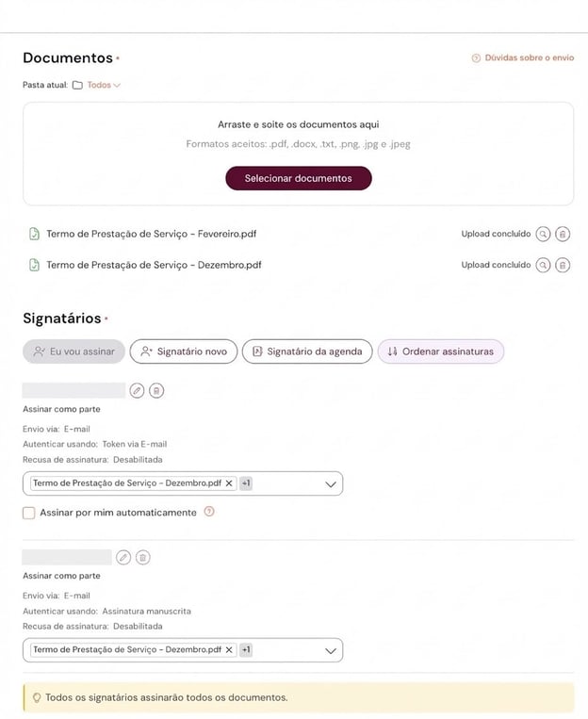This screenshot has height=719, width=588.
Task: Preview the Fevereiro document with magnifier icon
Action: pos(543,234)
